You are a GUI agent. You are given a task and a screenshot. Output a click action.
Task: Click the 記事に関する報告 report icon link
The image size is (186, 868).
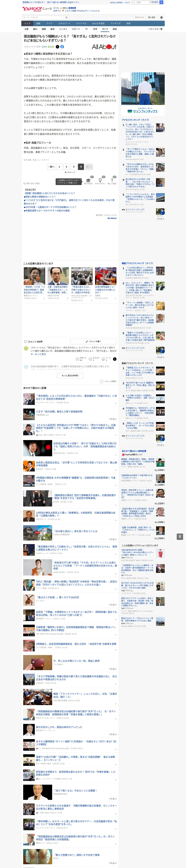point(31,184)
